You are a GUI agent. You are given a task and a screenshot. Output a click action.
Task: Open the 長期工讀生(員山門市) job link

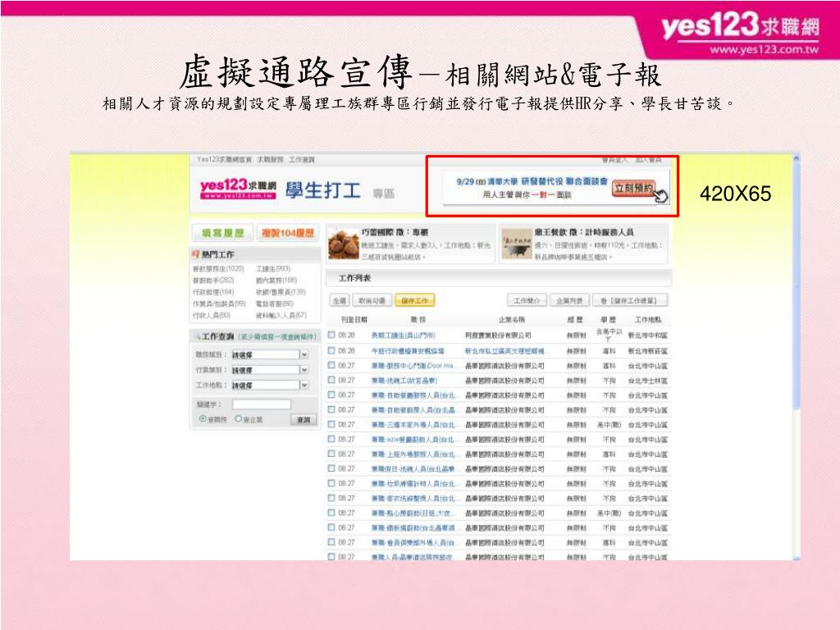point(404,336)
